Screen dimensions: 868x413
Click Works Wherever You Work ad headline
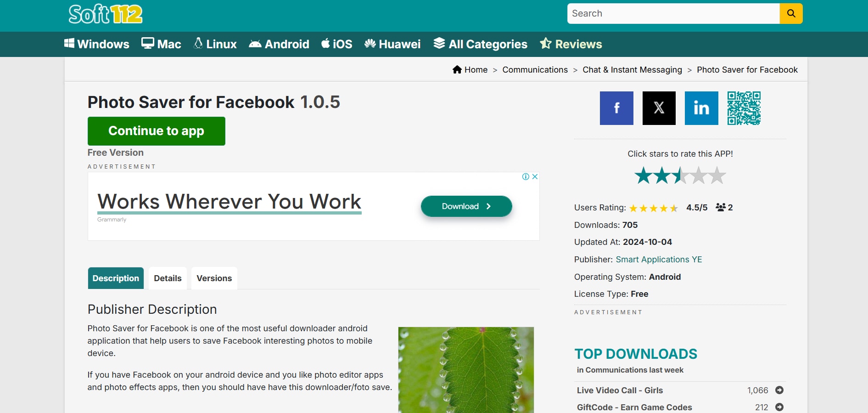(x=230, y=202)
